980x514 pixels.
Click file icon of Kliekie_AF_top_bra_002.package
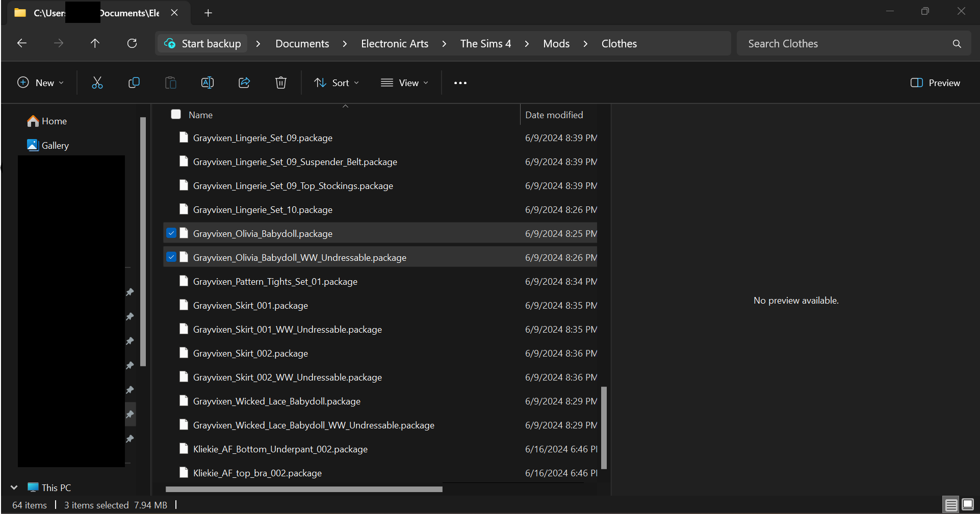[x=184, y=473]
